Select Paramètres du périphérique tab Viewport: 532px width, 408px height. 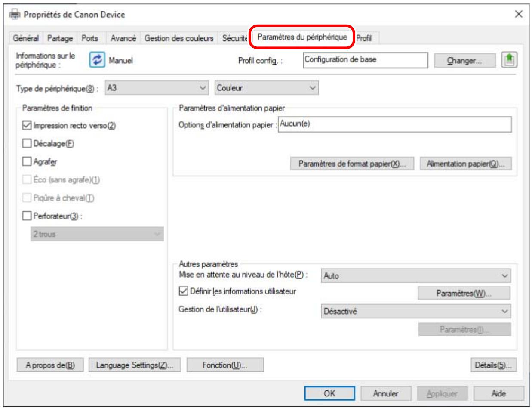pyautogui.click(x=302, y=37)
